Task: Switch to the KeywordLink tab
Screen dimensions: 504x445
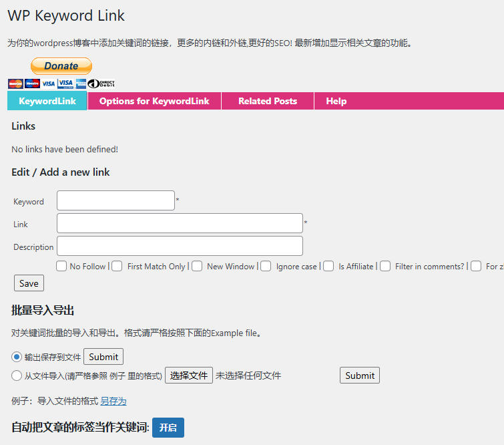Action: [x=47, y=101]
